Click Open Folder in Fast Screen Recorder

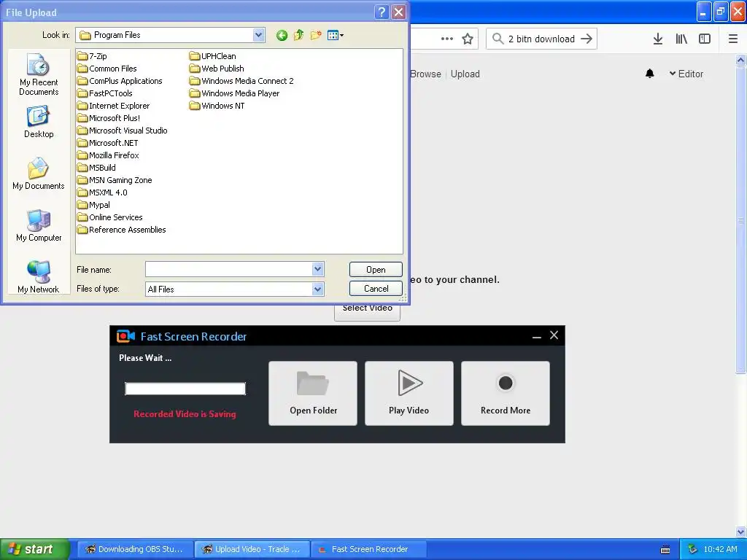click(x=313, y=393)
